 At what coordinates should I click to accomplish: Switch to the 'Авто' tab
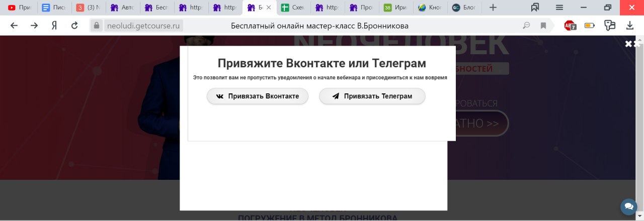(x=122, y=8)
